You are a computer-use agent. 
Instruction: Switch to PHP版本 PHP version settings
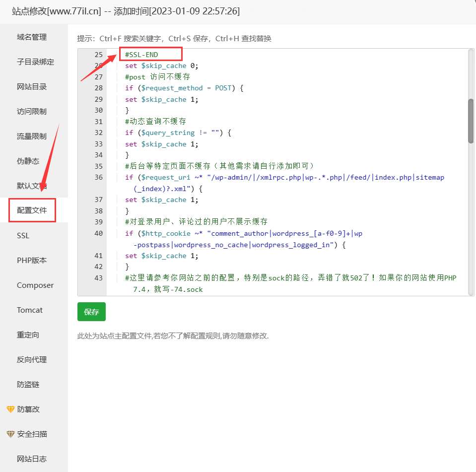31,260
